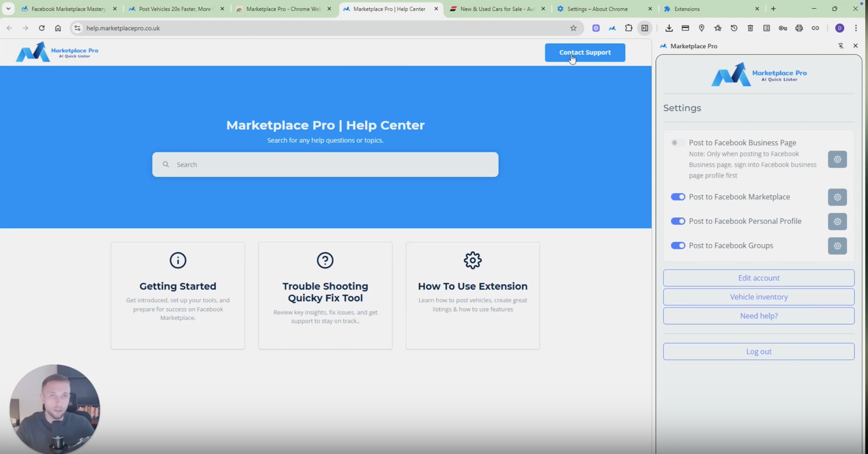Screen dimensions: 868x454
Task: Open the purple gear extension icon
Action: [x=596, y=28]
